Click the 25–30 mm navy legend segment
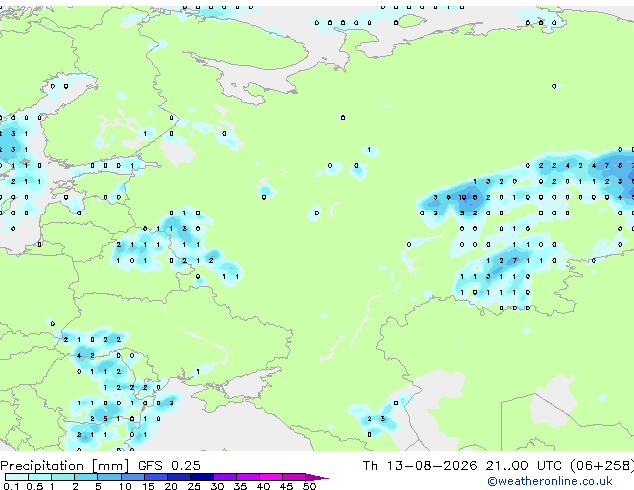The image size is (634, 490). click(x=201, y=477)
